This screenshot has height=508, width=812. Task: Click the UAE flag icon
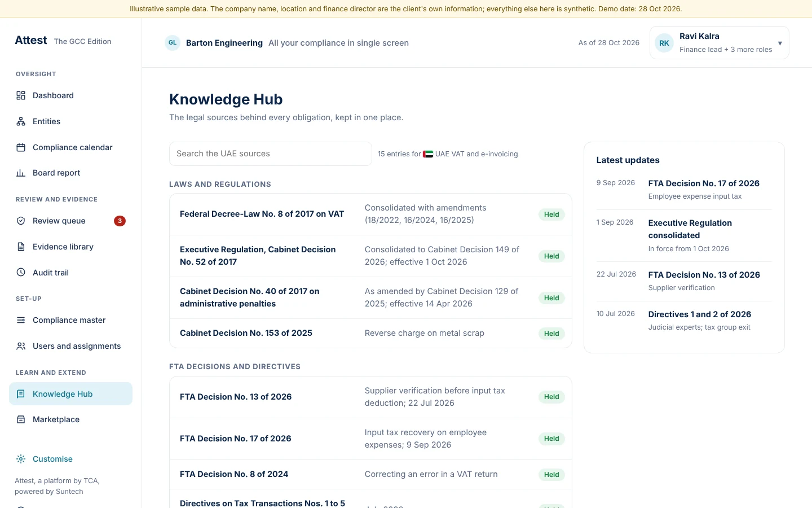(x=428, y=154)
